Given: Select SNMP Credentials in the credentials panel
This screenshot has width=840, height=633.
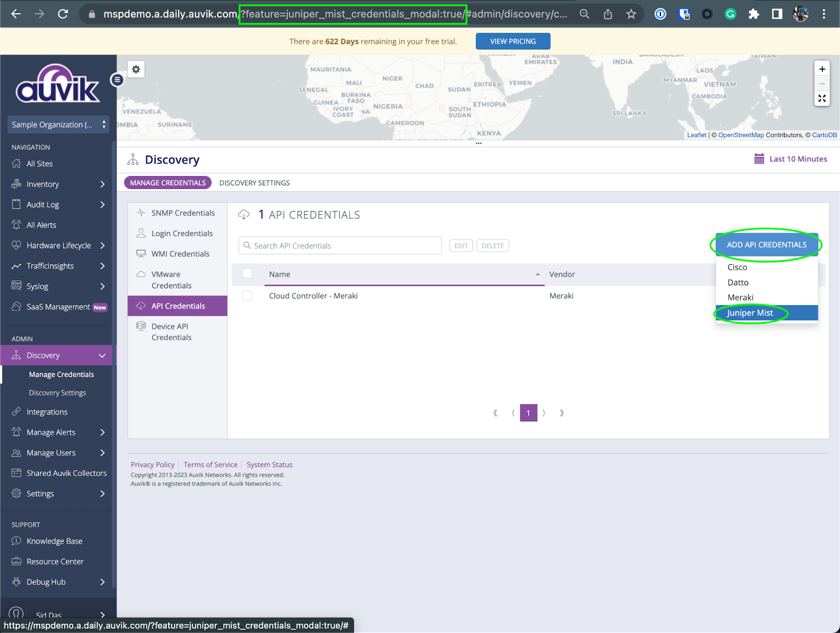Looking at the screenshot, I should (182, 213).
